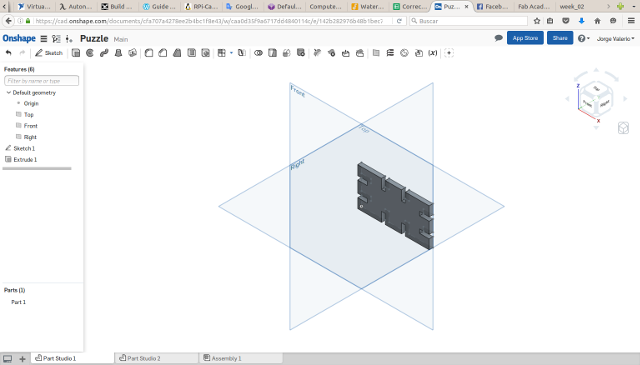Screen dimensions: 640x365
Task: Select the Top plane feature
Action: [29, 115]
